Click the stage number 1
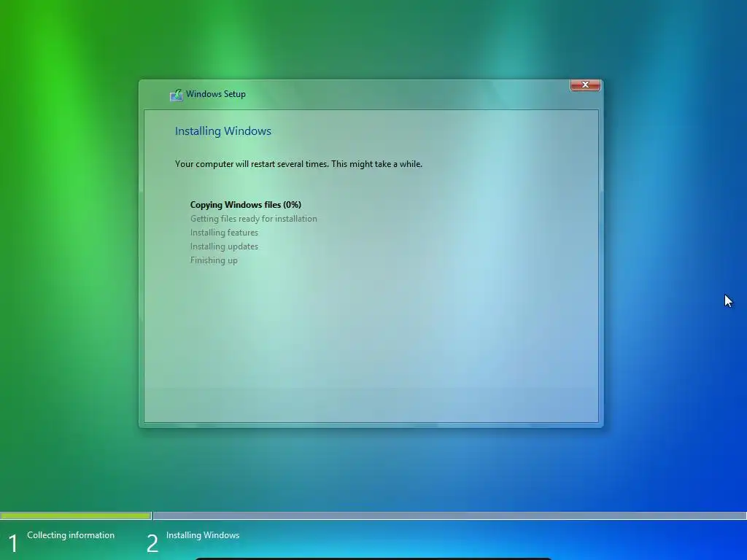The width and height of the screenshot is (747, 560). [x=13, y=544]
